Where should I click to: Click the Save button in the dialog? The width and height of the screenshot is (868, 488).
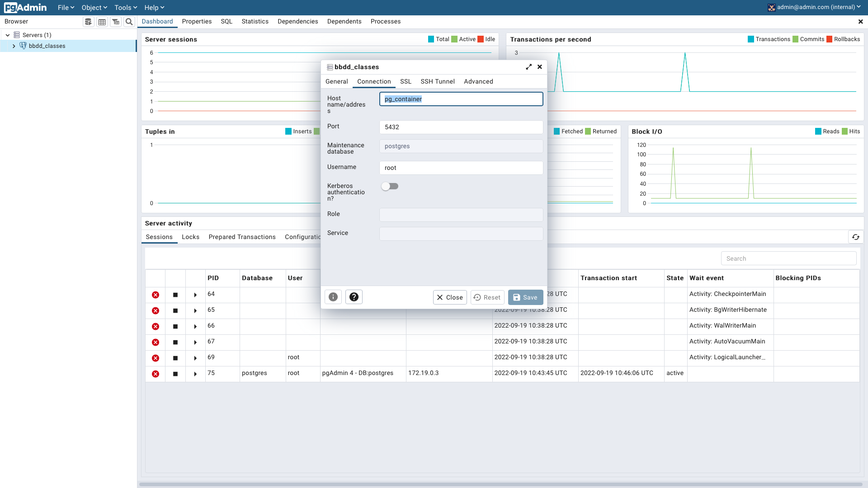(525, 297)
